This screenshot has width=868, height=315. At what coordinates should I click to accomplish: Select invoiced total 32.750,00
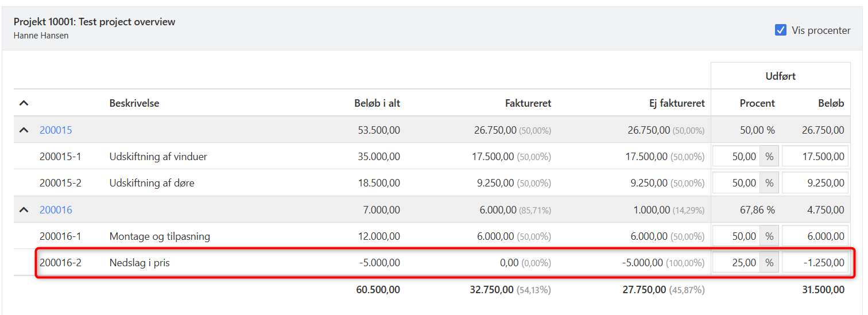pyautogui.click(x=493, y=290)
